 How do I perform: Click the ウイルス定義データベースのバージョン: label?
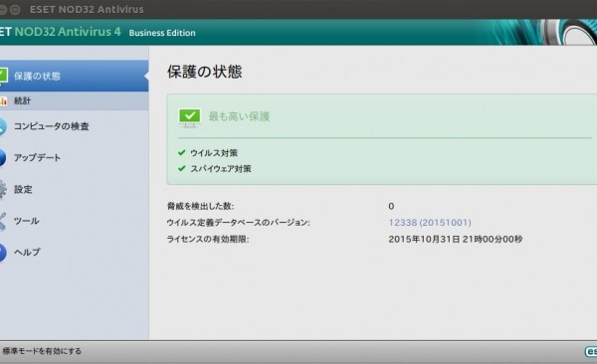[x=239, y=223]
